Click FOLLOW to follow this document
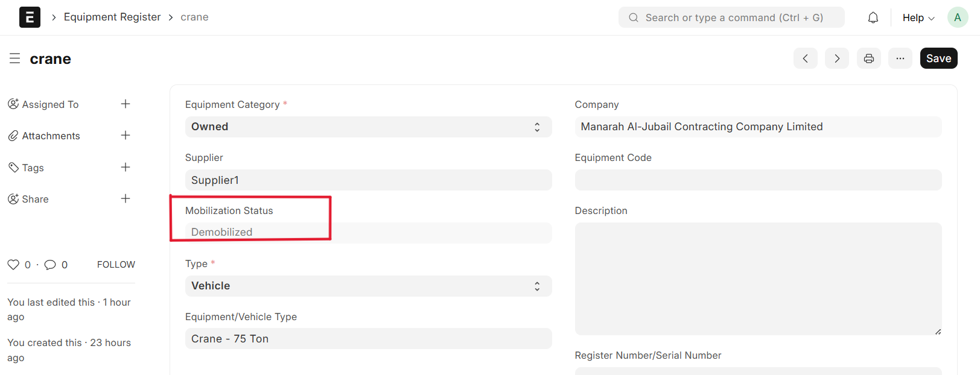Screen dimensions: 980x375 (x=116, y=265)
